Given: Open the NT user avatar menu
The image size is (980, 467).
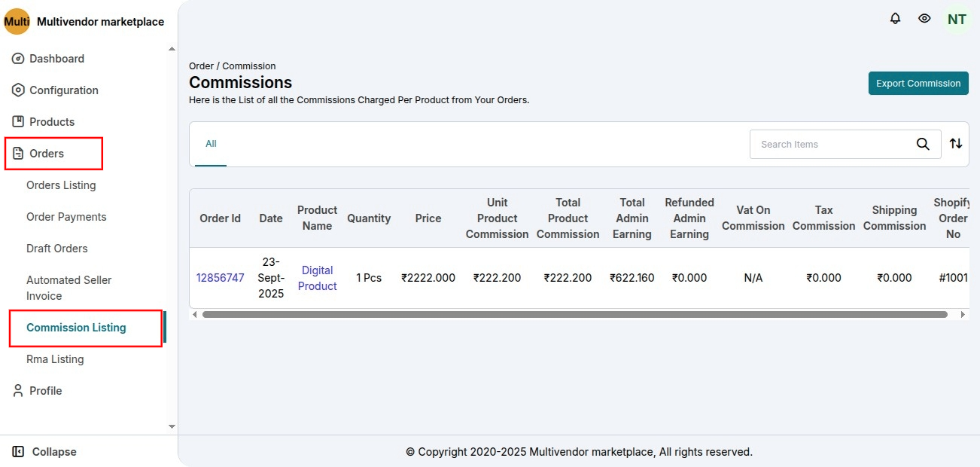Looking at the screenshot, I should (957, 20).
